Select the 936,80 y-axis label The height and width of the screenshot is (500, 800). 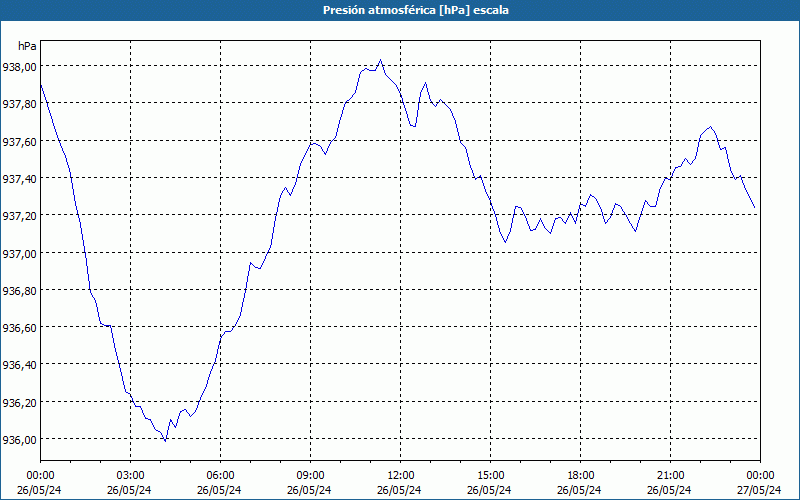click(x=19, y=290)
